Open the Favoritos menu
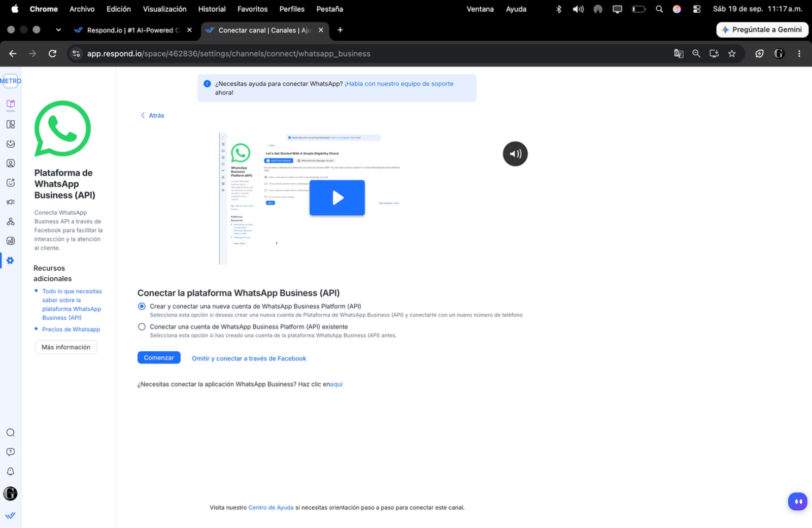Screen dimensions: 812x528 [253, 9]
